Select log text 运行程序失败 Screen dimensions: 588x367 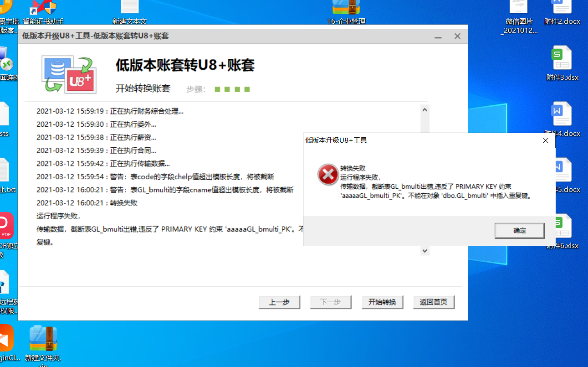point(58,216)
